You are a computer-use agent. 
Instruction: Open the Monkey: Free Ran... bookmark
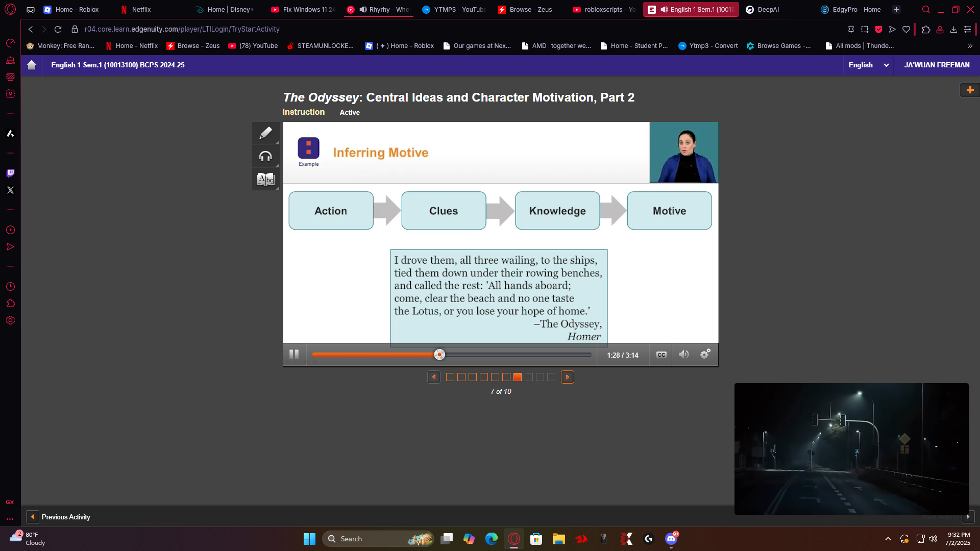pos(60,46)
